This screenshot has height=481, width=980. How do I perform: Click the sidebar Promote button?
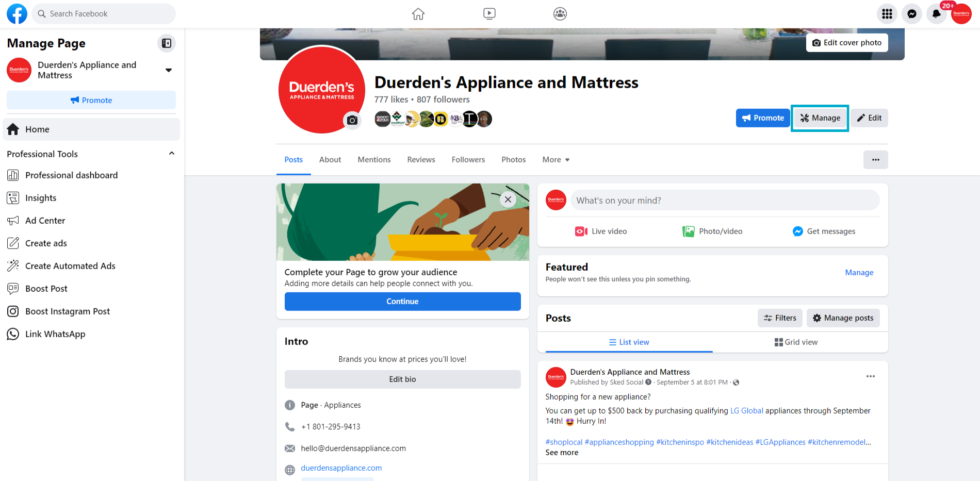tap(91, 100)
